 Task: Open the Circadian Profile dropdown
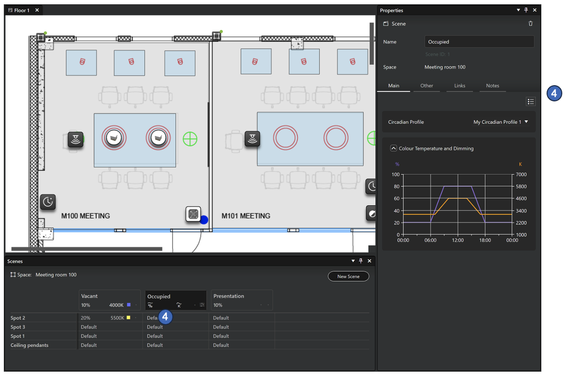click(500, 122)
